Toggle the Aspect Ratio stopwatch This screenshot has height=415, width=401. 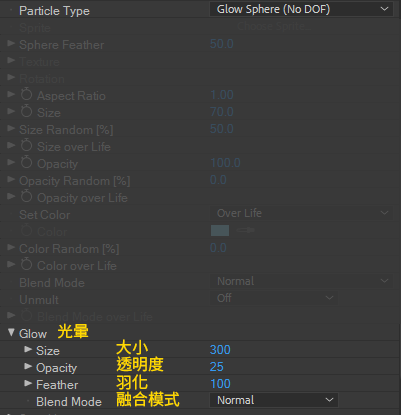click(x=26, y=95)
